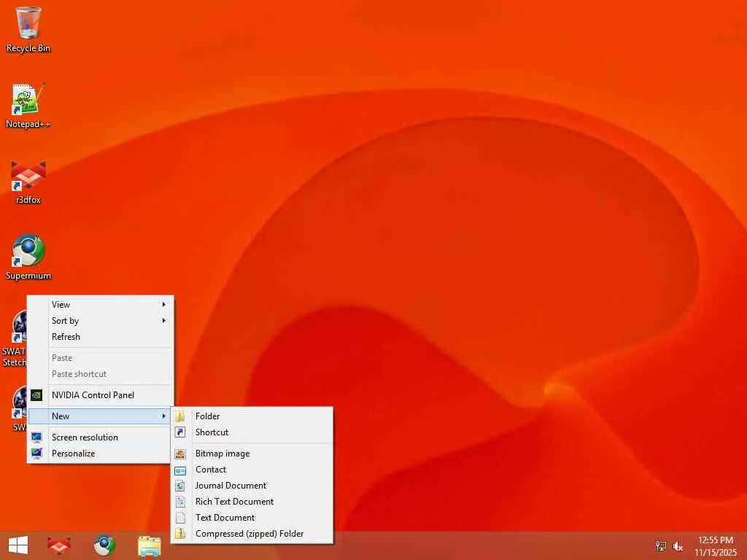This screenshot has width=747, height=560.
Task: Open NVIDIA Control Panel from context menu
Action: (x=99, y=394)
